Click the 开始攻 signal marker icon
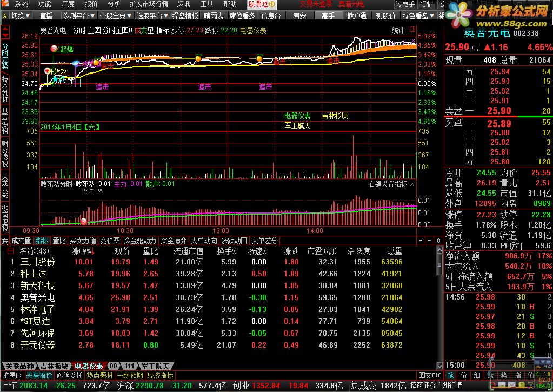553x392 pixels. click(48, 71)
